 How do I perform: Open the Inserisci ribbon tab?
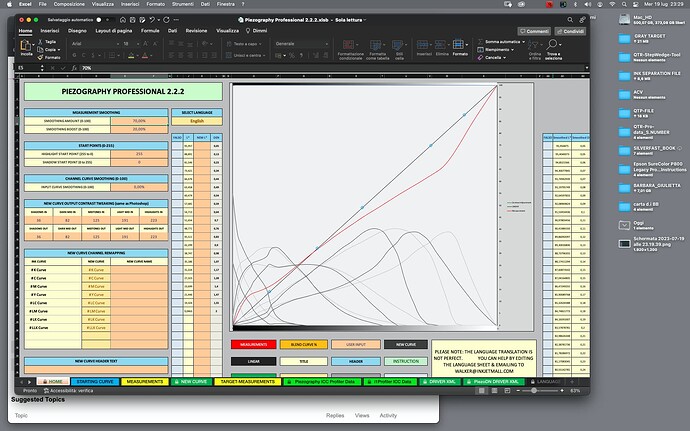[x=50, y=31]
